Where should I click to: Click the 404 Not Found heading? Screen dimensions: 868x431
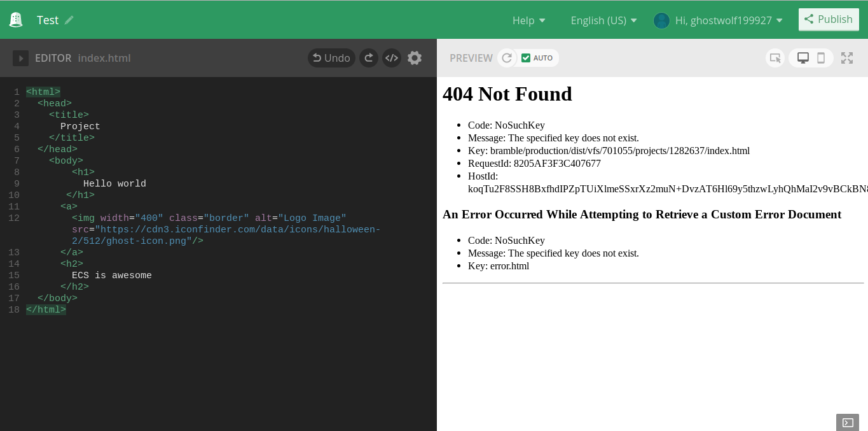point(507,94)
